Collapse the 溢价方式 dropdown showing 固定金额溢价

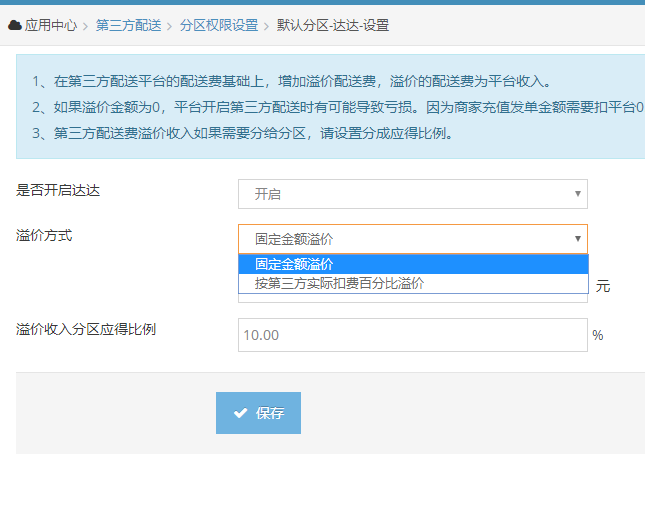(412, 239)
